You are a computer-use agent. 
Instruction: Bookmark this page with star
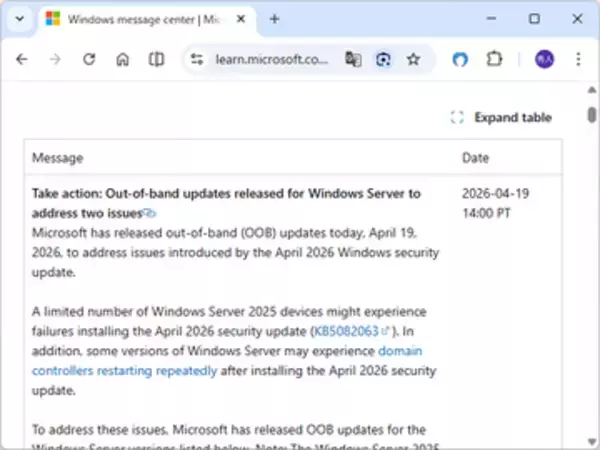coord(413,59)
